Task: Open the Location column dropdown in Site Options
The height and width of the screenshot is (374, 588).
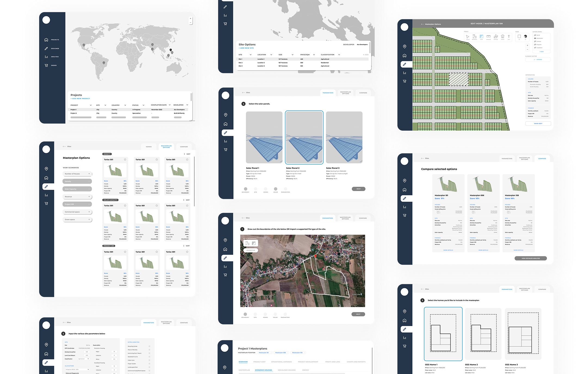Action: [x=271, y=55]
